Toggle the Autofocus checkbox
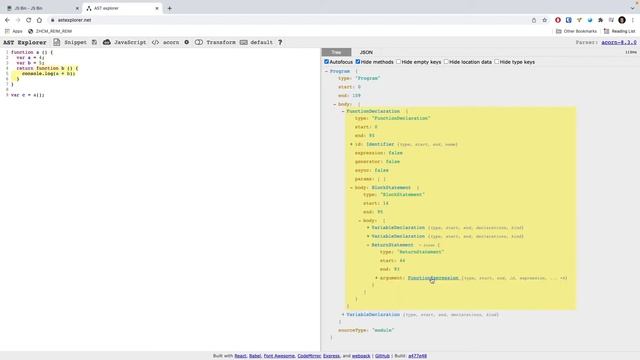Image resolution: width=640 pixels, height=360 pixels. (326, 62)
